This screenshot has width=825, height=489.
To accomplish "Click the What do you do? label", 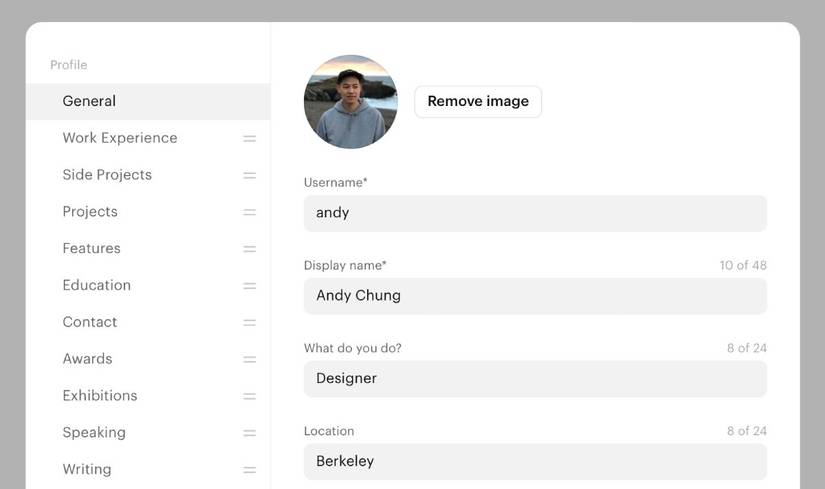I will (353, 348).
